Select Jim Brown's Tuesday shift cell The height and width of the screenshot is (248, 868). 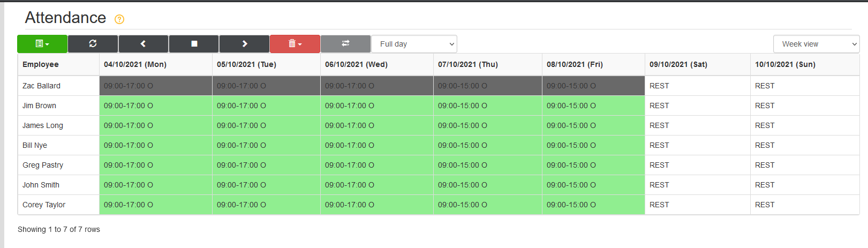pyautogui.click(x=266, y=106)
